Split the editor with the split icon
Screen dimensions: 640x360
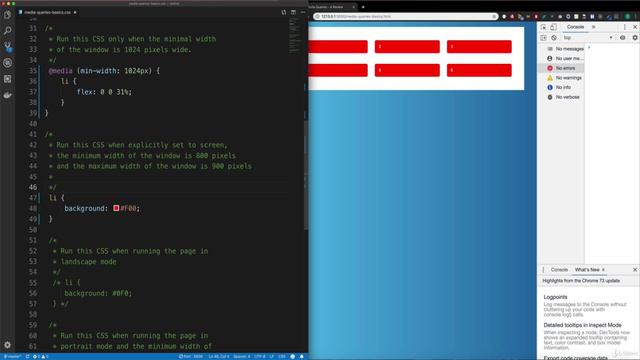(x=293, y=12)
